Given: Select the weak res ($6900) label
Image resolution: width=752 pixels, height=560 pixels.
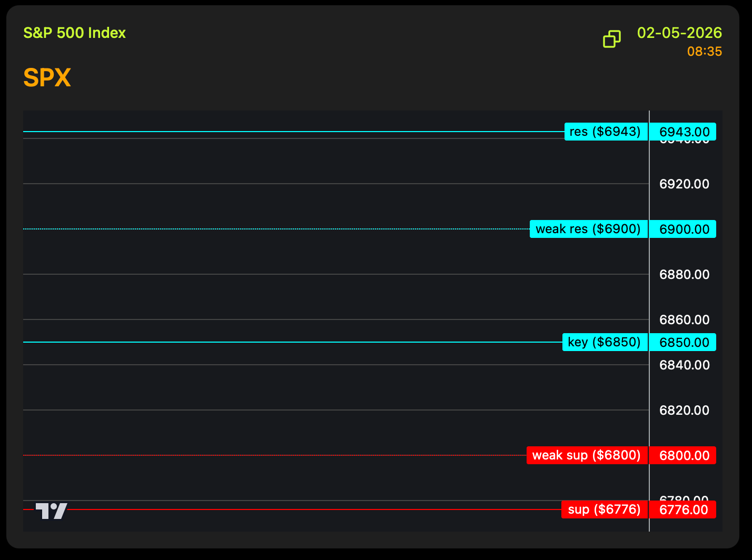Looking at the screenshot, I should (x=588, y=229).
